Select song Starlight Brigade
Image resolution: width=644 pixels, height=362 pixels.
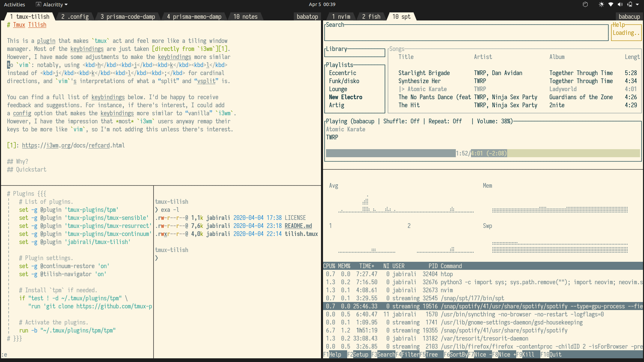coord(424,73)
